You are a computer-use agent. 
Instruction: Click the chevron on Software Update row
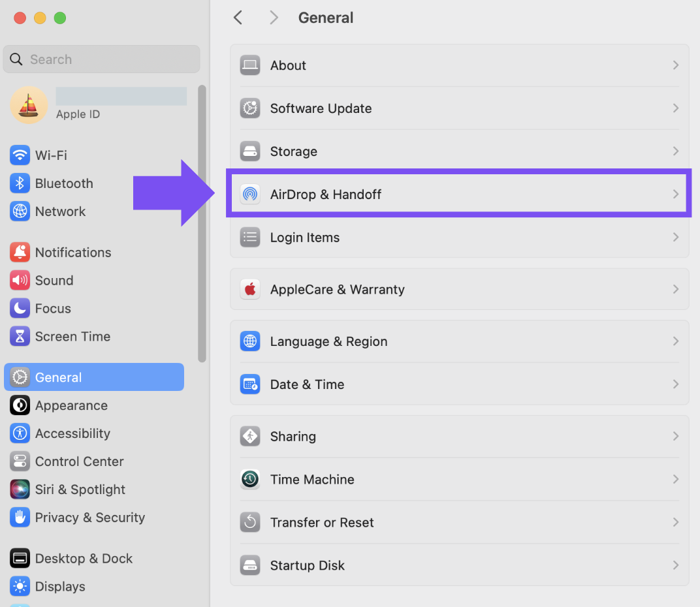[x=675, y=108]
